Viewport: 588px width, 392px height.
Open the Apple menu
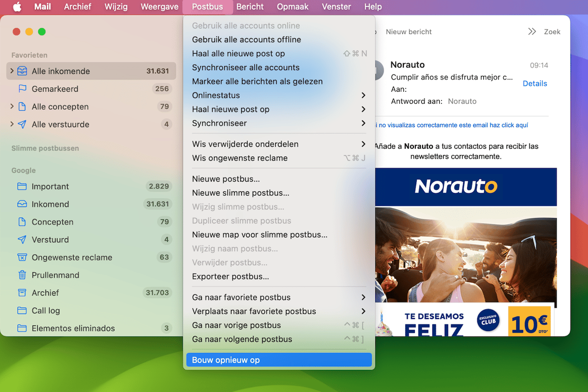pyautogui.click(x=17, y=7)
